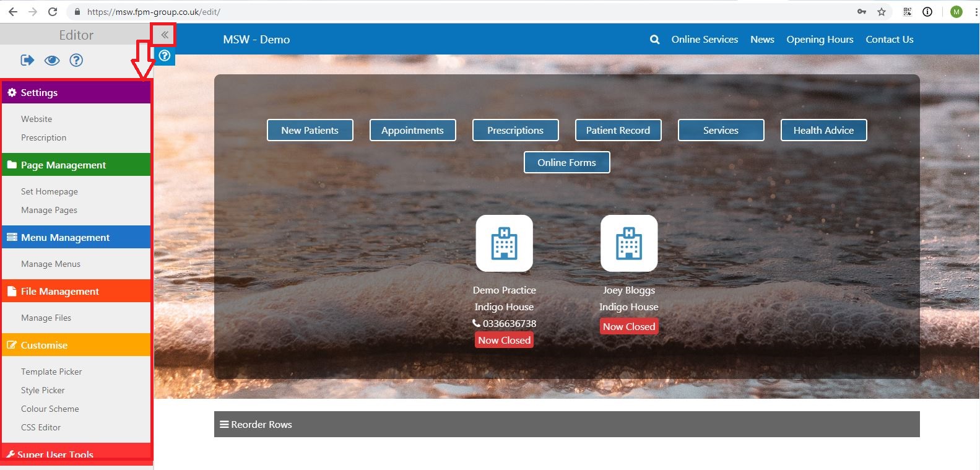Screen dimensions: 980x470
Task: Toggle the preview eye icon
Action: (52, 60)
